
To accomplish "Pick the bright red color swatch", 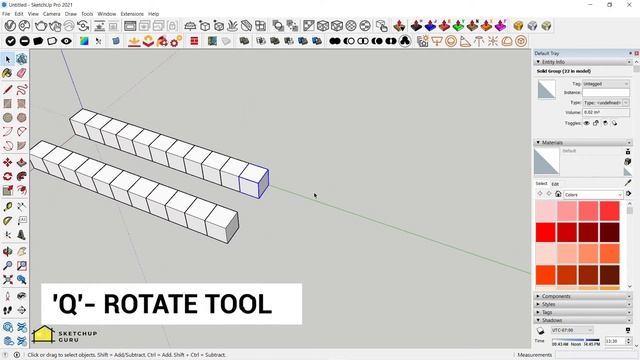I will [546, 232].
